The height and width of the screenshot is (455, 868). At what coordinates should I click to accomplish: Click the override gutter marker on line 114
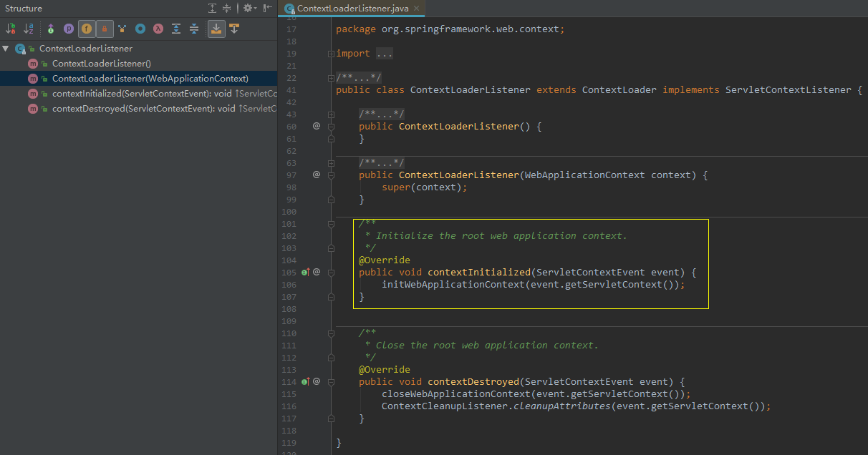click(306, 382)
